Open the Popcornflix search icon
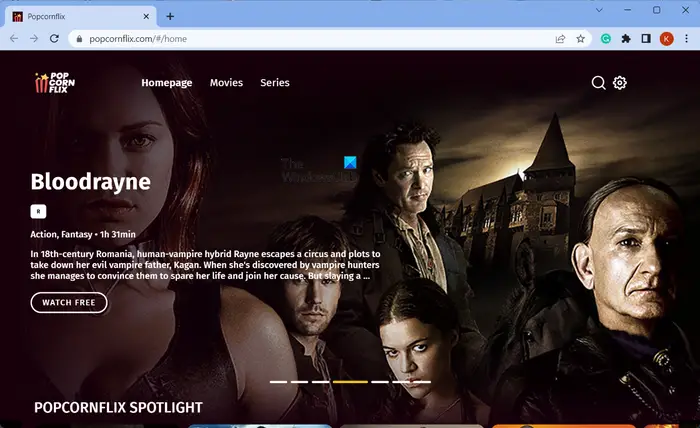The image size is (700, 428). [x=598, y=83]
